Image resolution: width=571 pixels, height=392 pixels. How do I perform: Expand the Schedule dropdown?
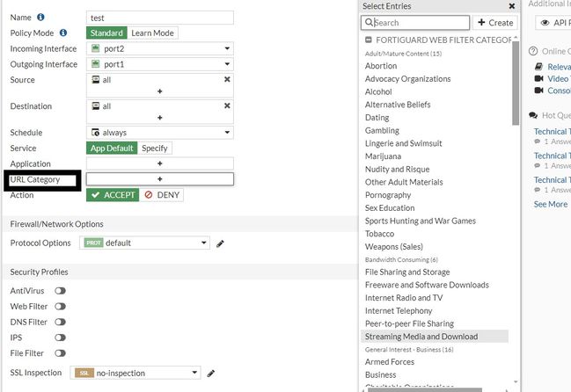pyautogui.click(x=159, y=133)
